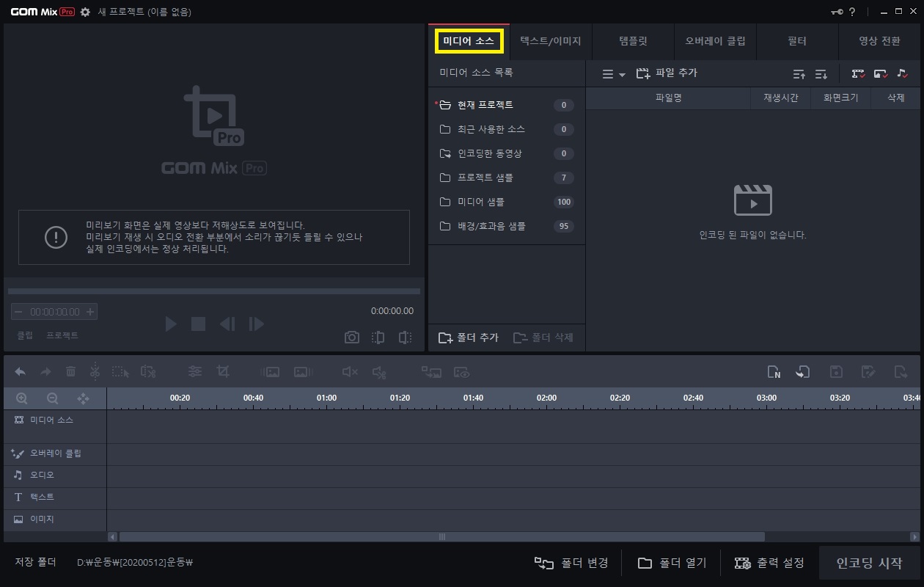The width and height of the screenshot is (924, 587).
Task: Switch to the 오버레이 클립 tab
Action: pos(715,41)
